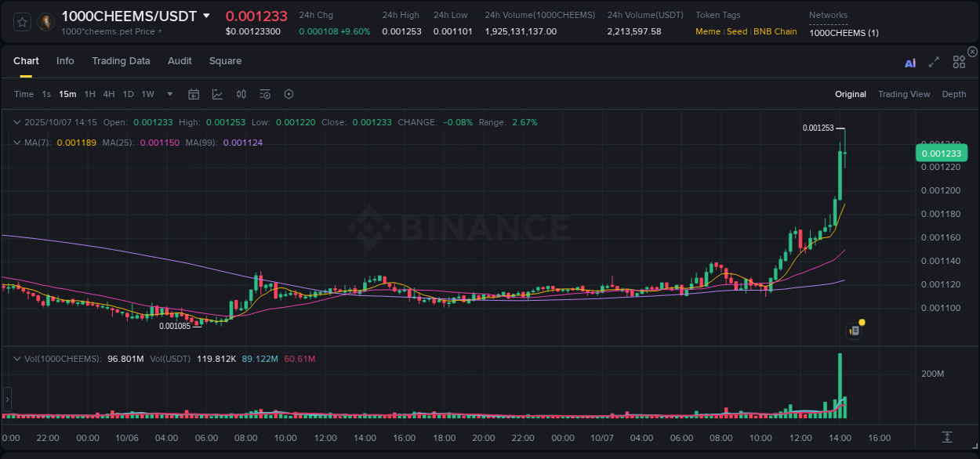980x459 pixels.
Task: Collapse the main price chart chevron
Action: click(17, 121)
